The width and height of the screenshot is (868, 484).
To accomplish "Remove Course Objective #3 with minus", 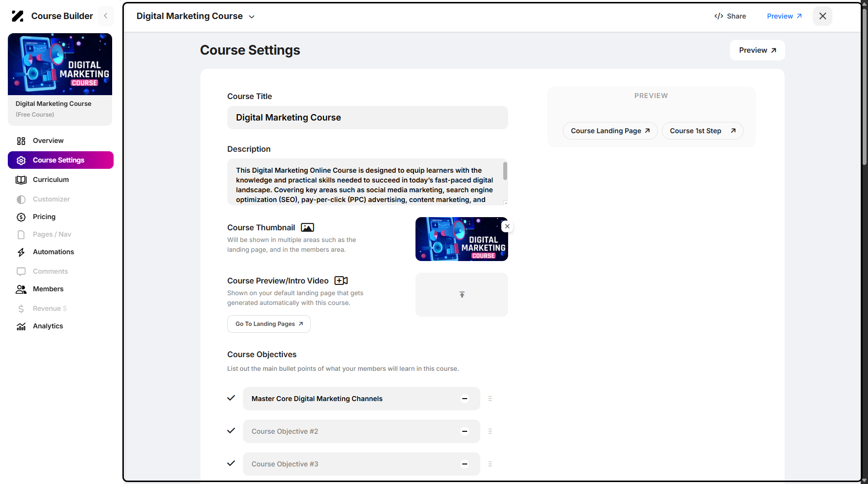I will pos(465,464).
